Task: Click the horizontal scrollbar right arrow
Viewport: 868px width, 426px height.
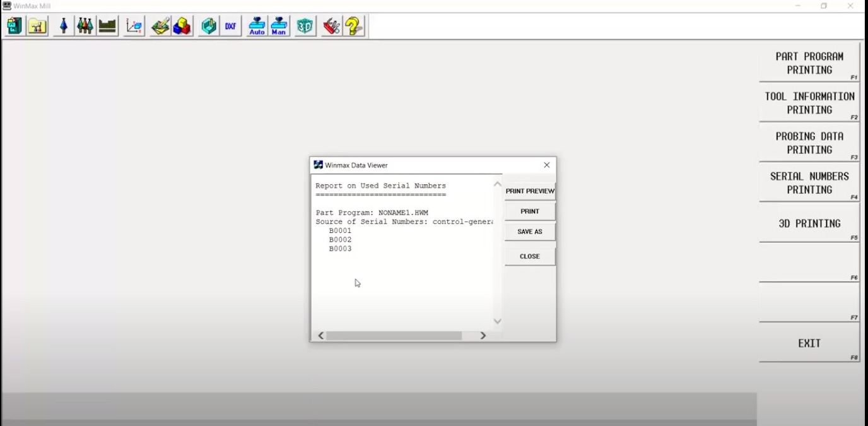Action: pyautogui.click(x=483, y=336)
